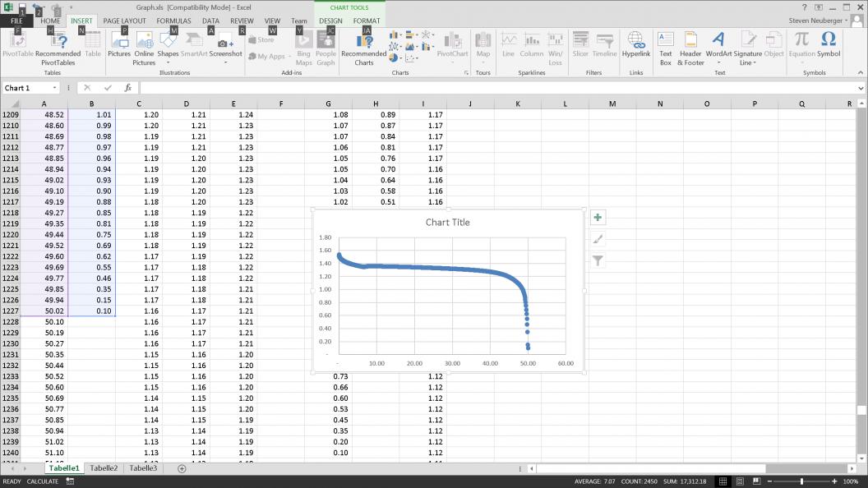Insert a PivotTable from the ribbon
This screenshot has width=868, height=488.
point(18,45)
